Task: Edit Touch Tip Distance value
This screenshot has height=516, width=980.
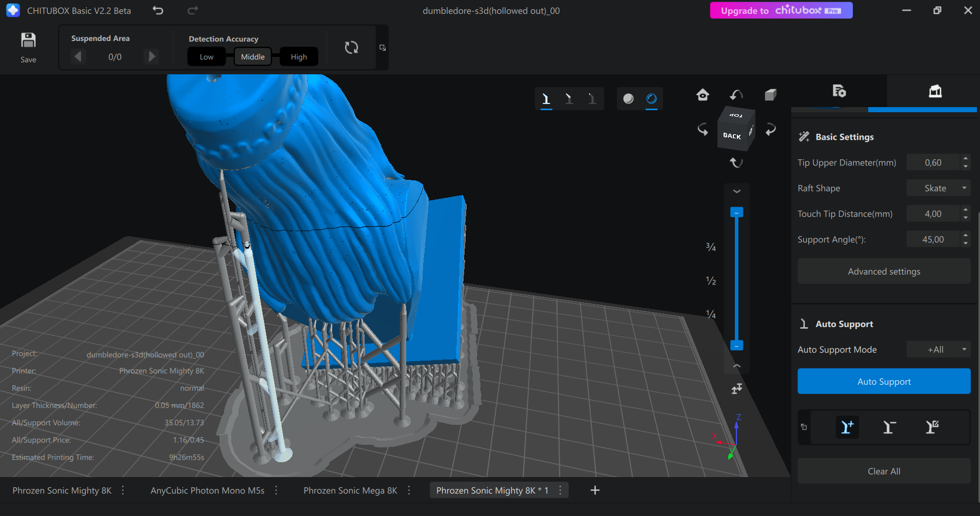Action: point(933,214)
